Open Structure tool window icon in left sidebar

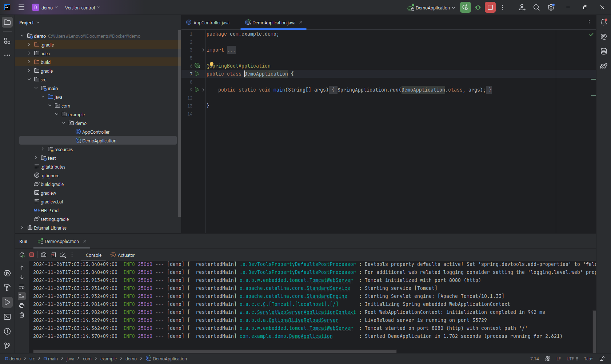(7, 41)
